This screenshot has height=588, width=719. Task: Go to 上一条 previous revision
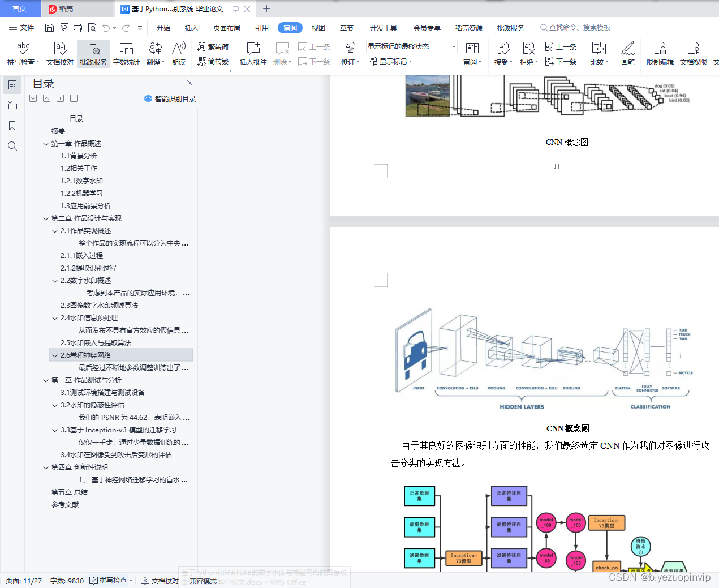(561, 47)
